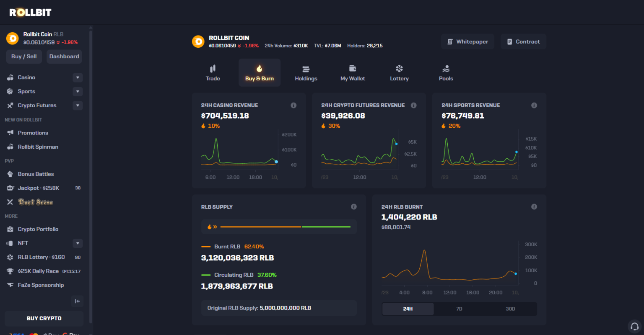644x335 pixels.
Task: Collapse the left sidebar with the arrow toggle
Action: tap(77, 301)
